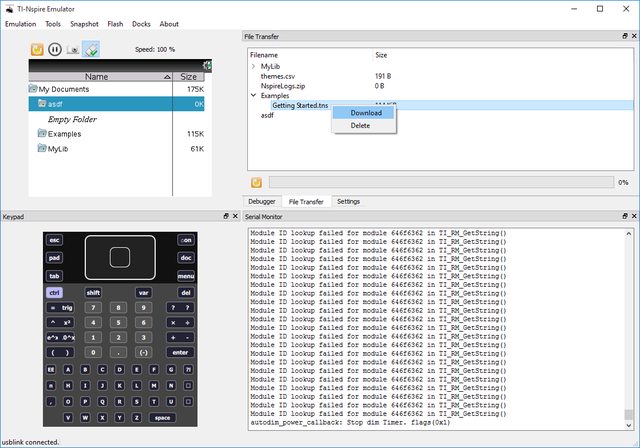Click the (-) negative key on the keypad
640x448 pixels.
143,353
